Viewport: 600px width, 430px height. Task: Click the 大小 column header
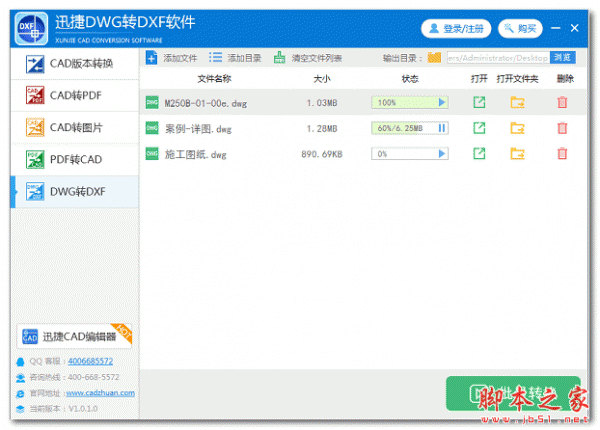click(322, 79)
